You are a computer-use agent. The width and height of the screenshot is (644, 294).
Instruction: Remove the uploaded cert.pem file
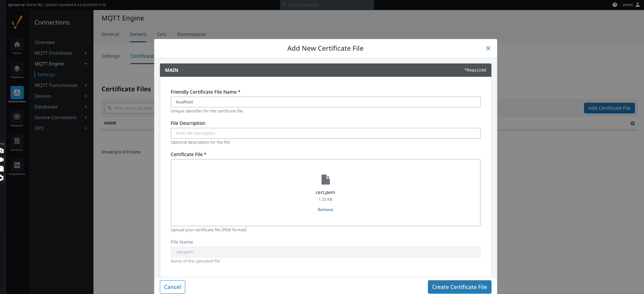pos(325,210)
